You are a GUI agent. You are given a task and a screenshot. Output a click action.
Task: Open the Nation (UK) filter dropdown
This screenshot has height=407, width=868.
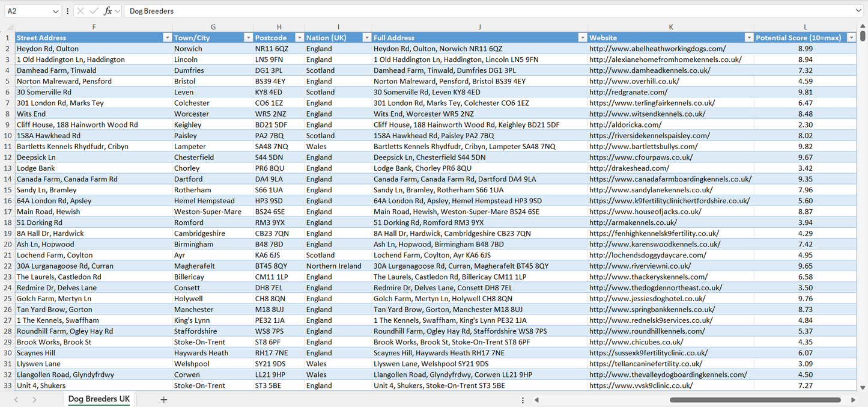[x=366, y=38]
